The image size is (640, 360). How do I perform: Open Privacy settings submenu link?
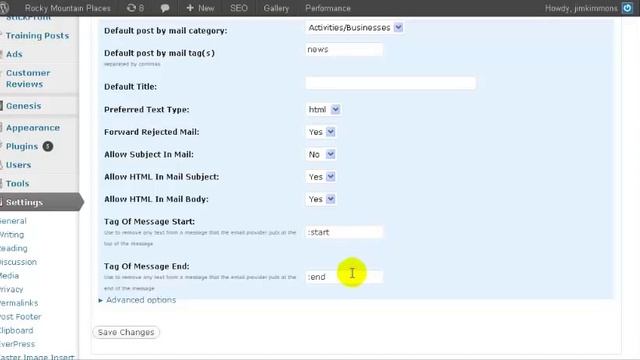coord(11,289)
